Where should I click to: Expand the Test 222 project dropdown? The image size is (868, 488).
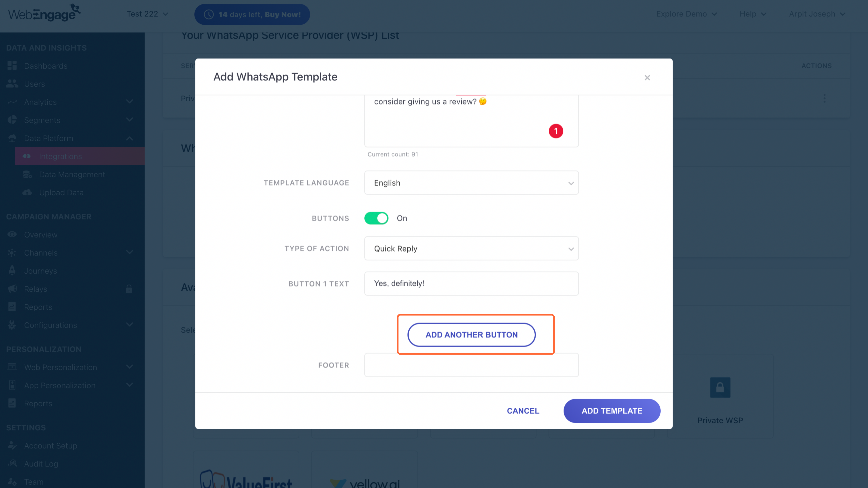tap(147, 14)
